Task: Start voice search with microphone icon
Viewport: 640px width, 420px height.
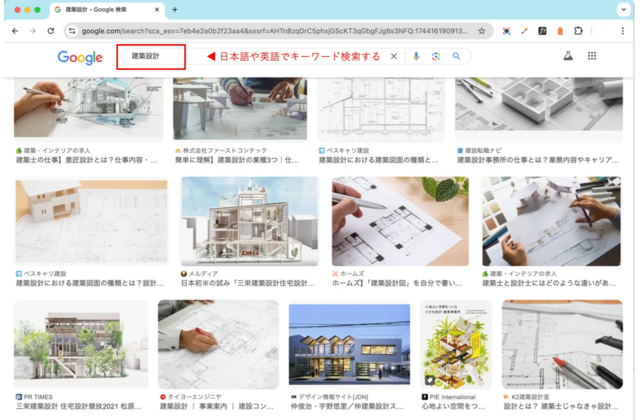Action: click(416, 56)
